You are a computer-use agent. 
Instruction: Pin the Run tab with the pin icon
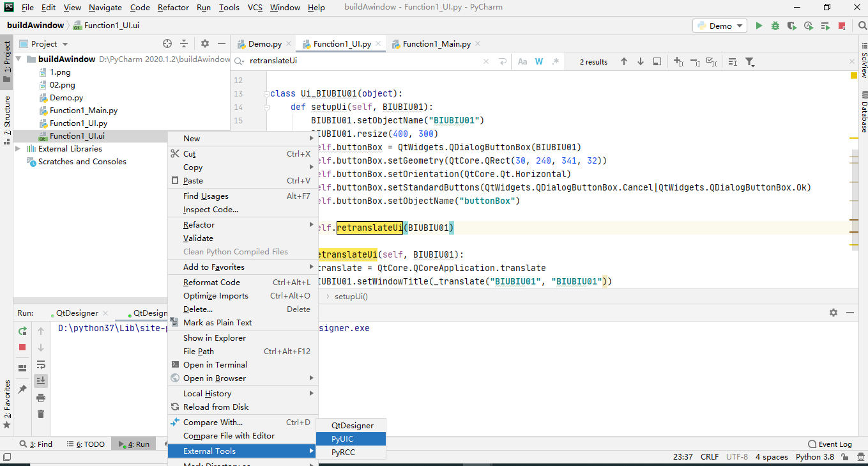tap(22, 389)
